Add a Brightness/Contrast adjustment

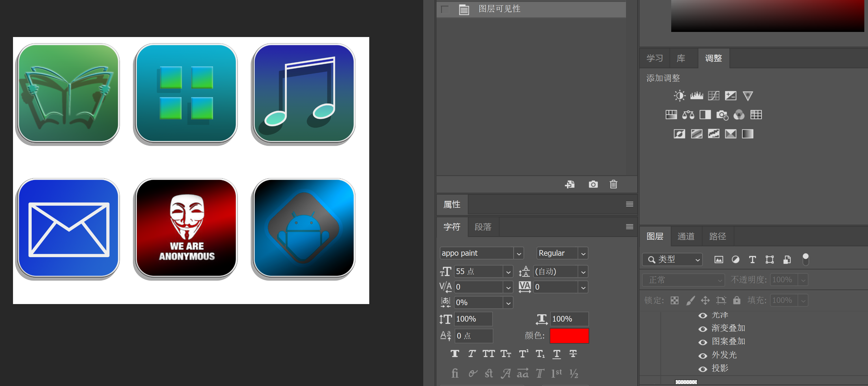679,96
